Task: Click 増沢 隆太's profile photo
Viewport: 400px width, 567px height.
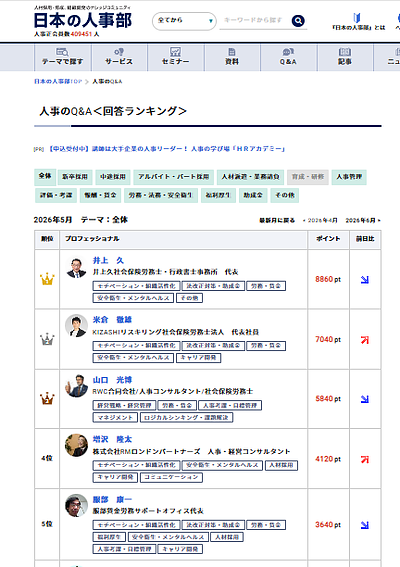Action: [76, 445]
